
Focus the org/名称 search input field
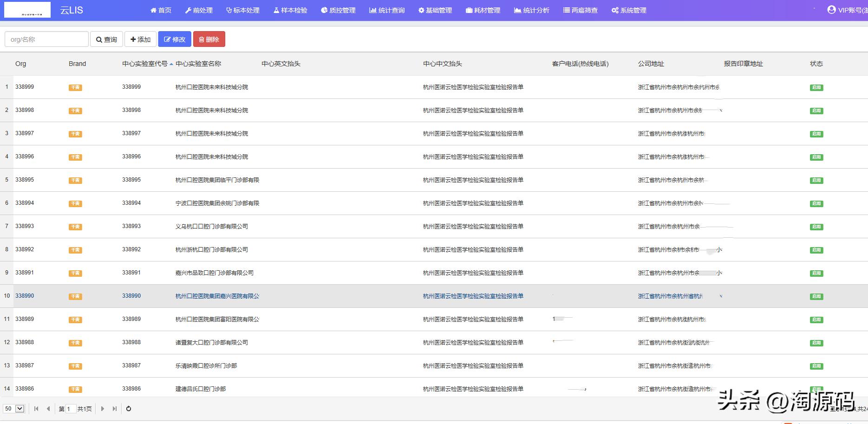tap(46, 39)
